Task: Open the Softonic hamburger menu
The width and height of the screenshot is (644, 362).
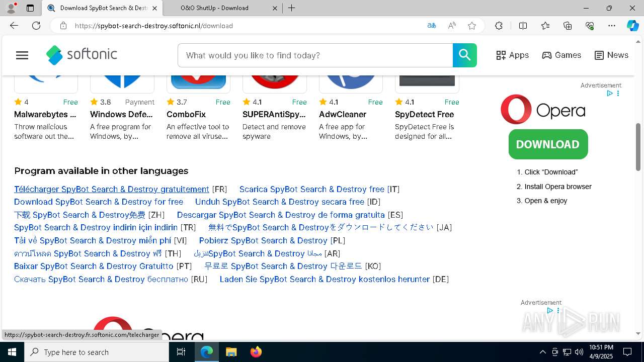Action: (22, 55)
